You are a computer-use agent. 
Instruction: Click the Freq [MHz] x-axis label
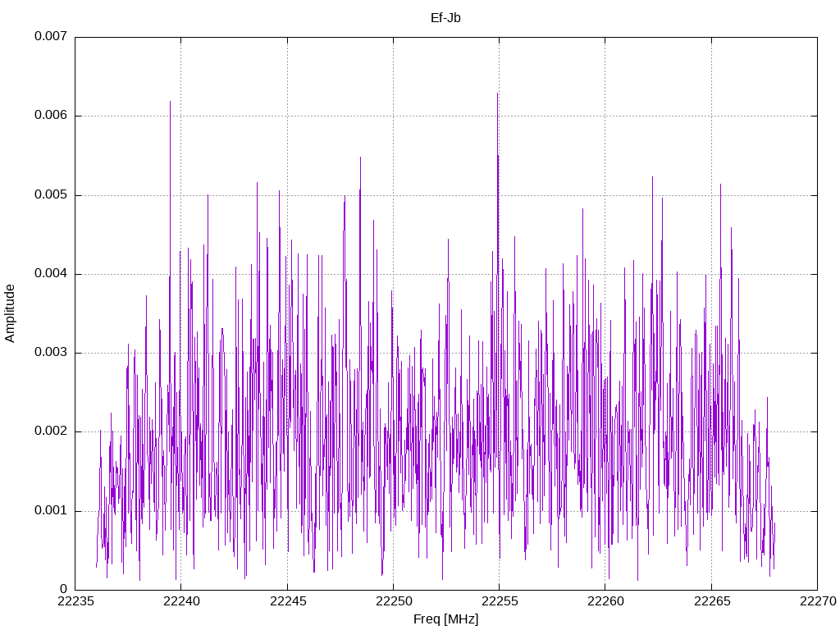coord(445,619)
